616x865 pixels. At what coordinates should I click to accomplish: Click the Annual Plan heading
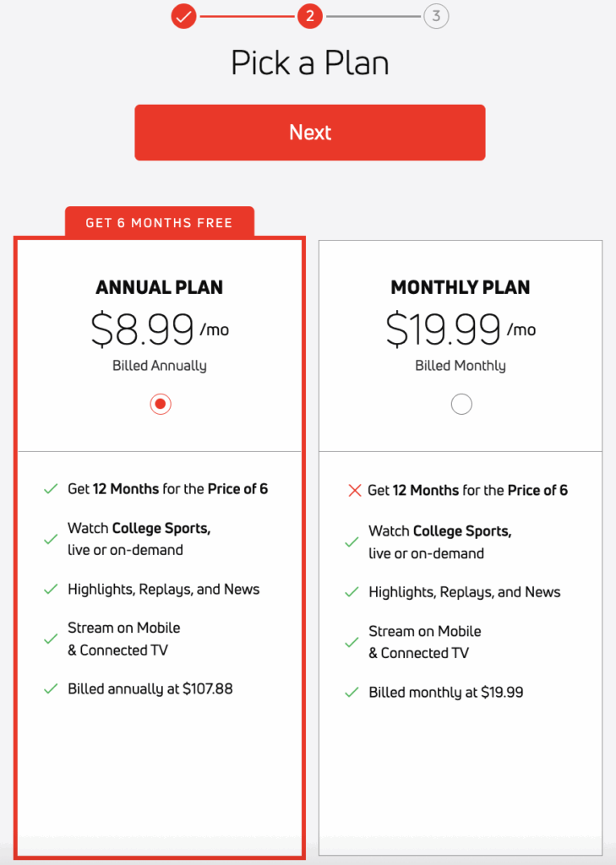[160, 287]
